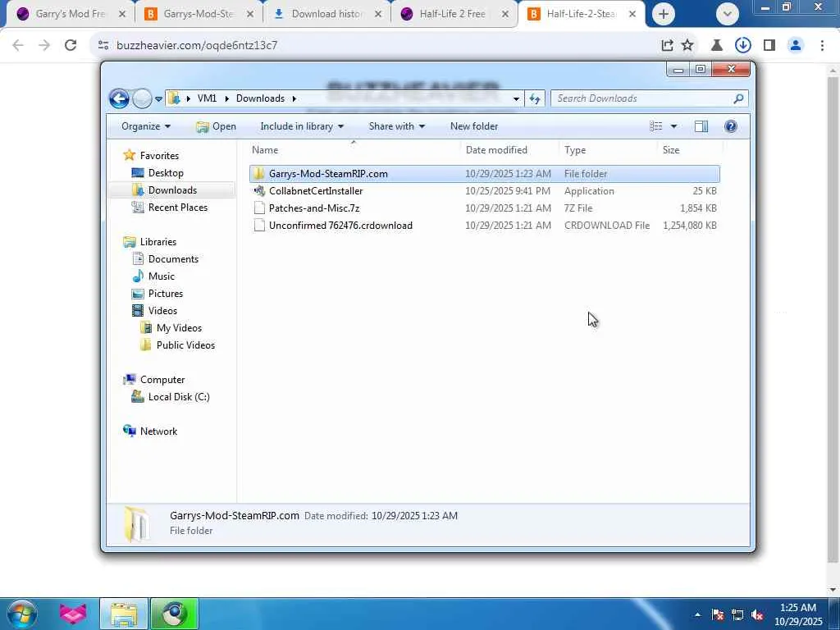Click the VM1 breadcrumb in the address bar
The width and height of the screenshot is (840, 630).
pyautogui.click(x=207, y=98)
